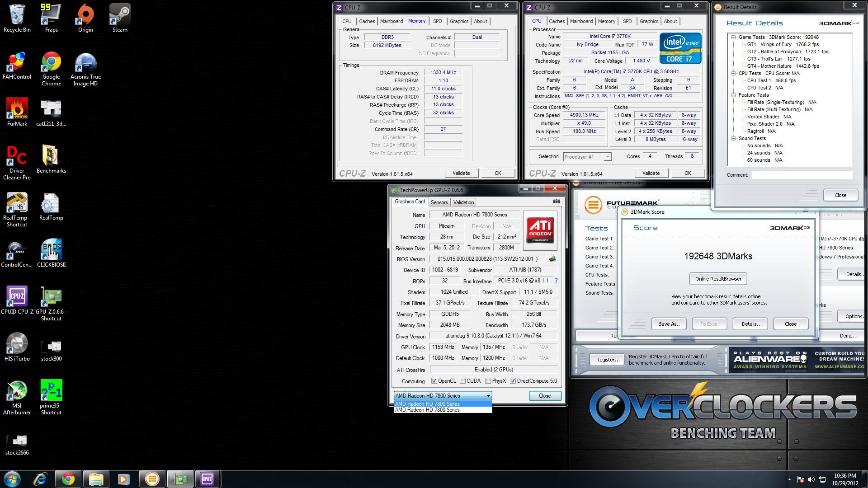
Task: Open GPU-Z.0.6.6 desktop shortcut
Action: 51,304
